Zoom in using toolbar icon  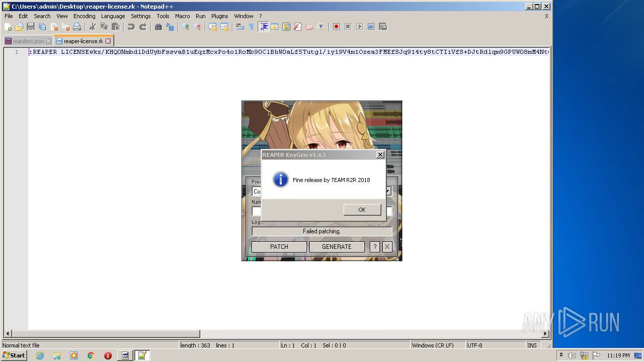pyautogui.click(x=186, y=27)
